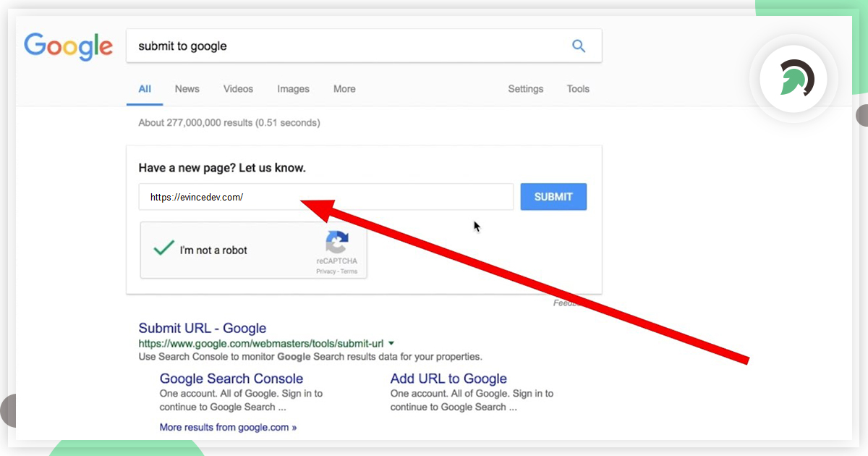Select the All tab

coord(144,88)
